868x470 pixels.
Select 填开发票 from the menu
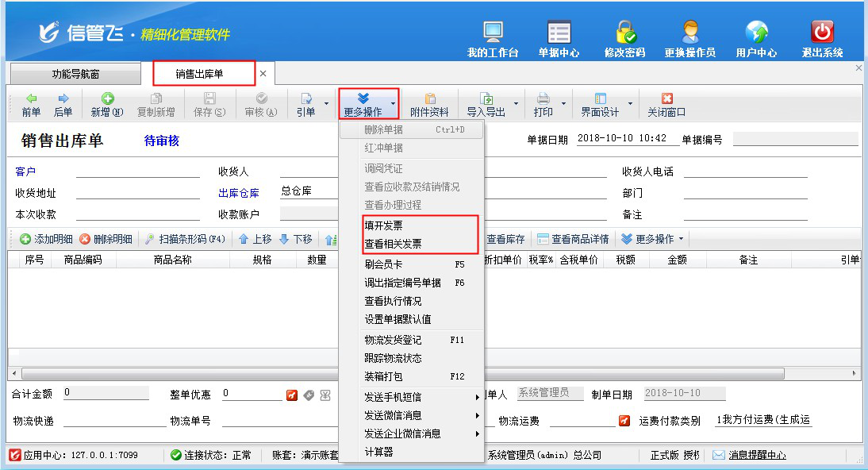click(383, 225)
